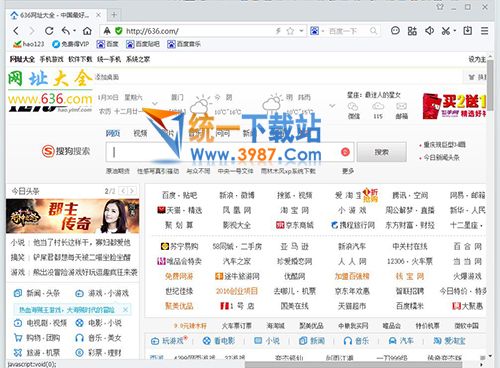This screenshot has height=368, width=500.
Task: Toggle the speaker mute icon
Action: coord(429,31)
